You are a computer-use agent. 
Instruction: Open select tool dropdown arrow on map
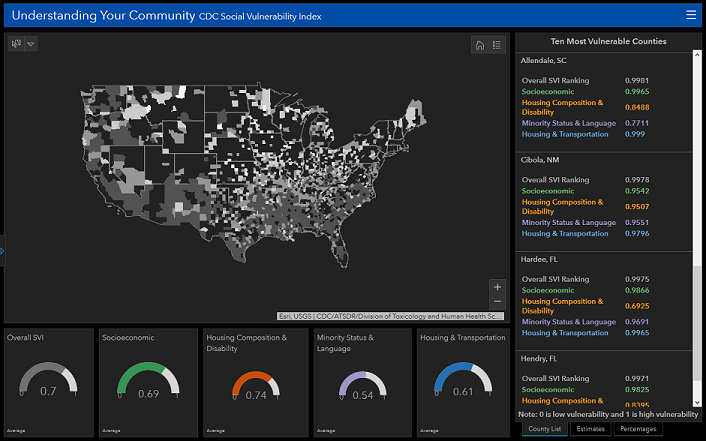point(31,44)
